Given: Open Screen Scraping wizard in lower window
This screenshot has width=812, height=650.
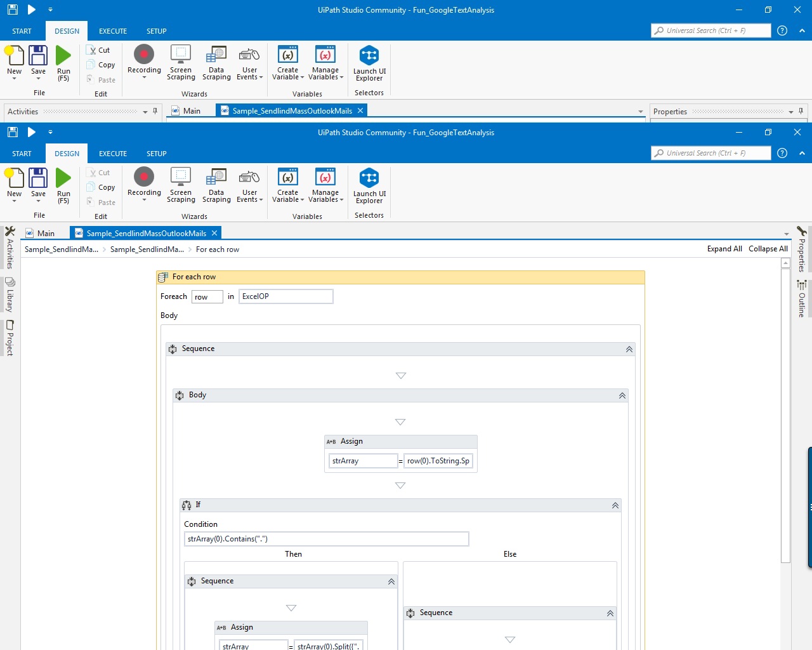Looking at the screenshot, I should (x=181, y=185).
